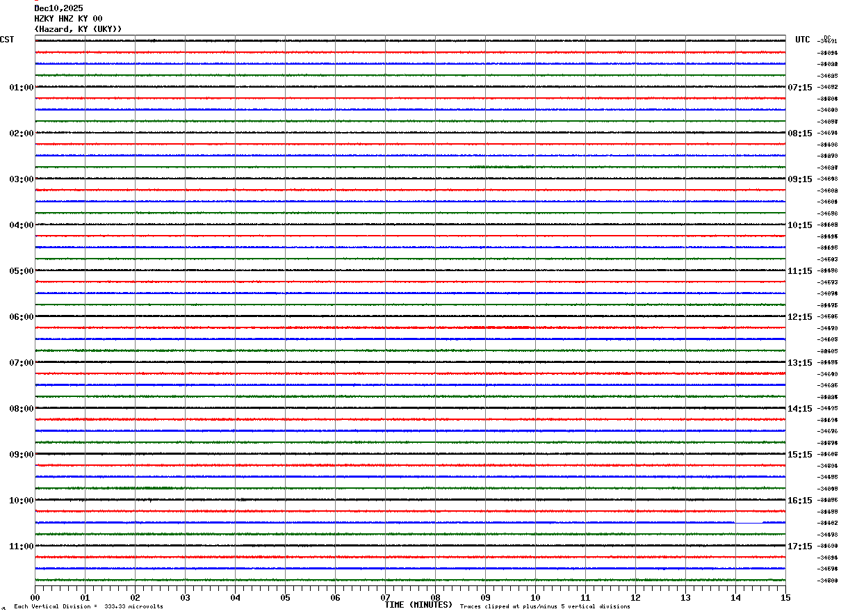The width and height of the screenshot is (841, 616).
Task: Click the (Hazard, KY (UKY)) location text
Action: [78, 29]
